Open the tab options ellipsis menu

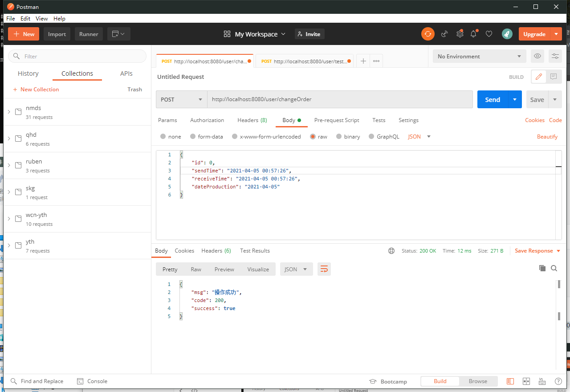376,61
